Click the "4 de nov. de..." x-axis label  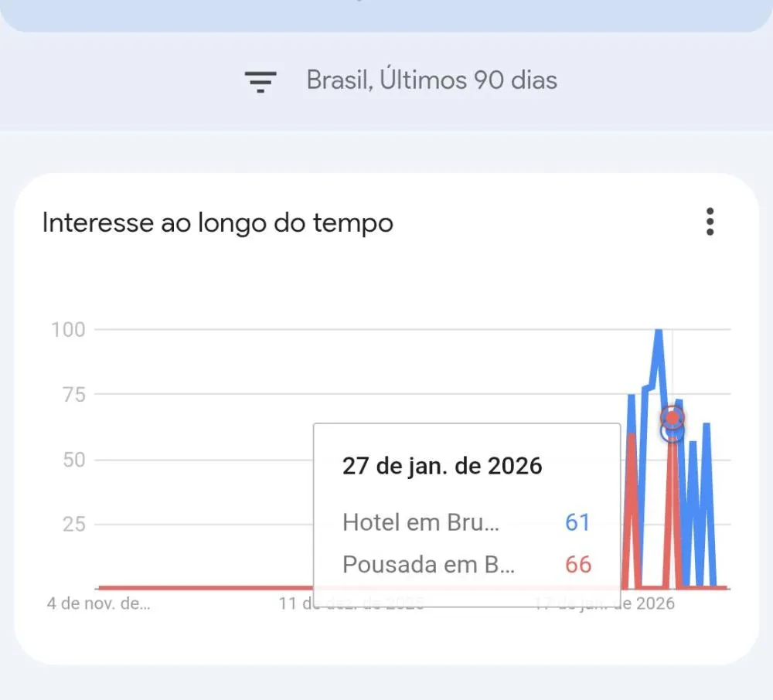pos(99,603)
